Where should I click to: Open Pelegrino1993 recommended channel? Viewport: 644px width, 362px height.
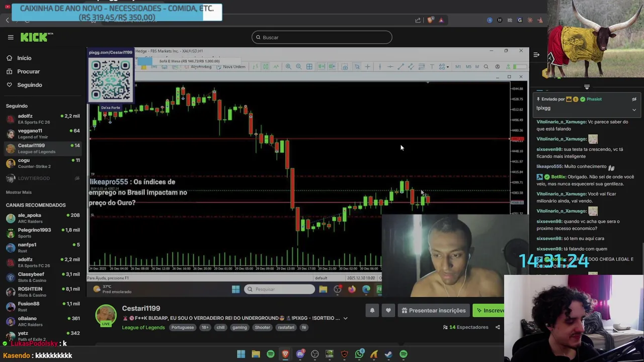point(43,232)
